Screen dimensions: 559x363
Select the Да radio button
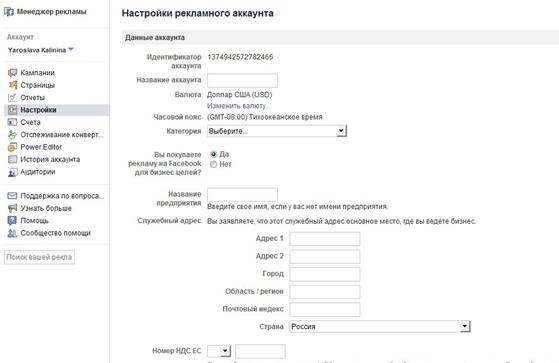click(x=214, y=154)
